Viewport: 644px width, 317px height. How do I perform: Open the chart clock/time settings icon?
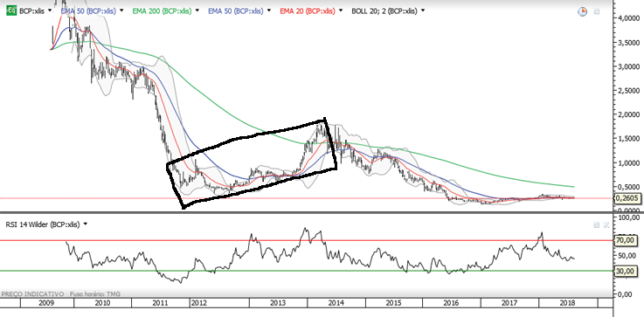point(582,11)
